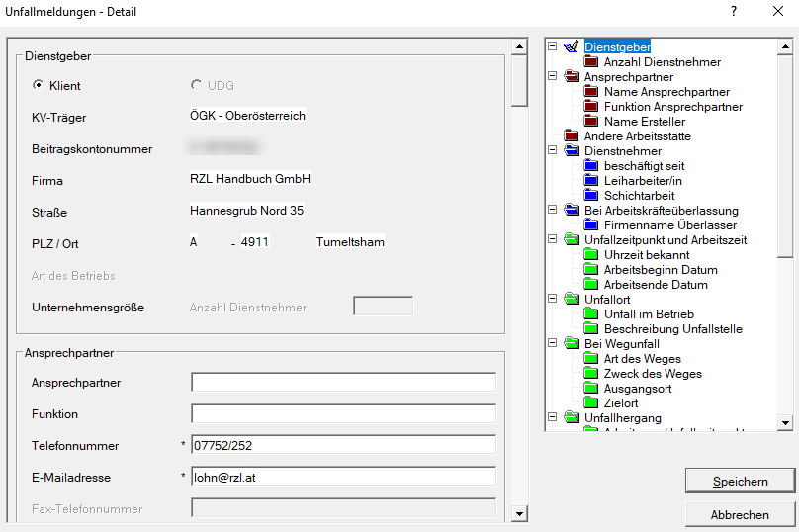799x532 pixels.
Task: Click red folder icon next to Ansprechpartner
Action: pos(571,76)
